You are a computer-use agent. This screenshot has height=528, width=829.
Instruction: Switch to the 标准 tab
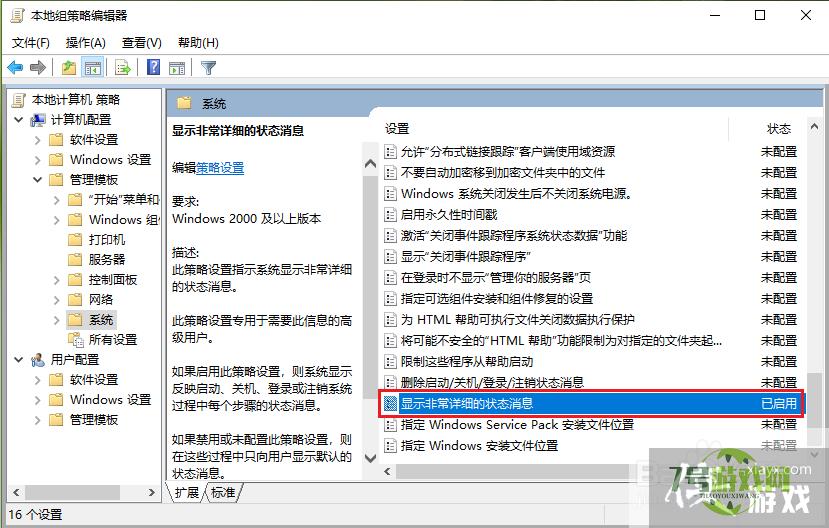223,493
